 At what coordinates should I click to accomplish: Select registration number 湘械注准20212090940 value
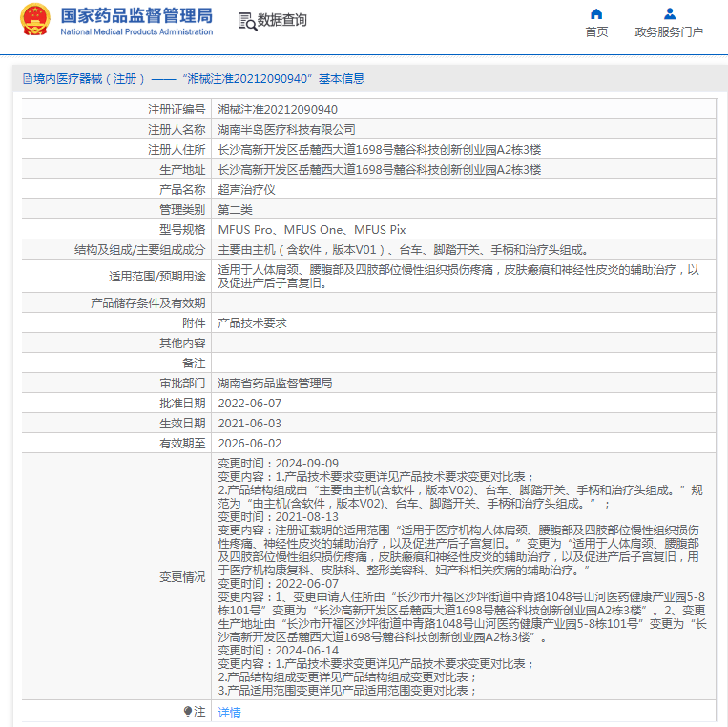pyautogui.click(x=278, y=110)
